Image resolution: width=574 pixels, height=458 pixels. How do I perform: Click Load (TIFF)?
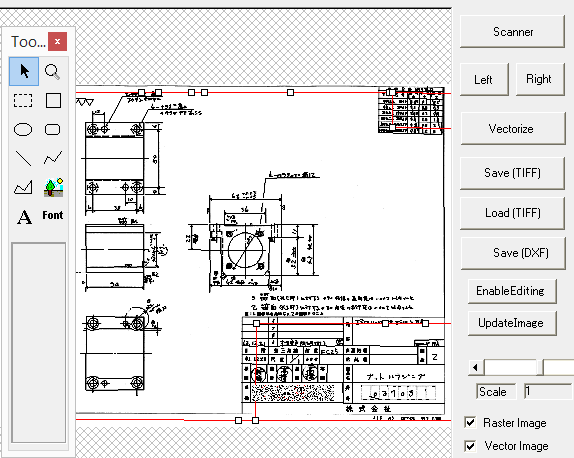[512, 213]
